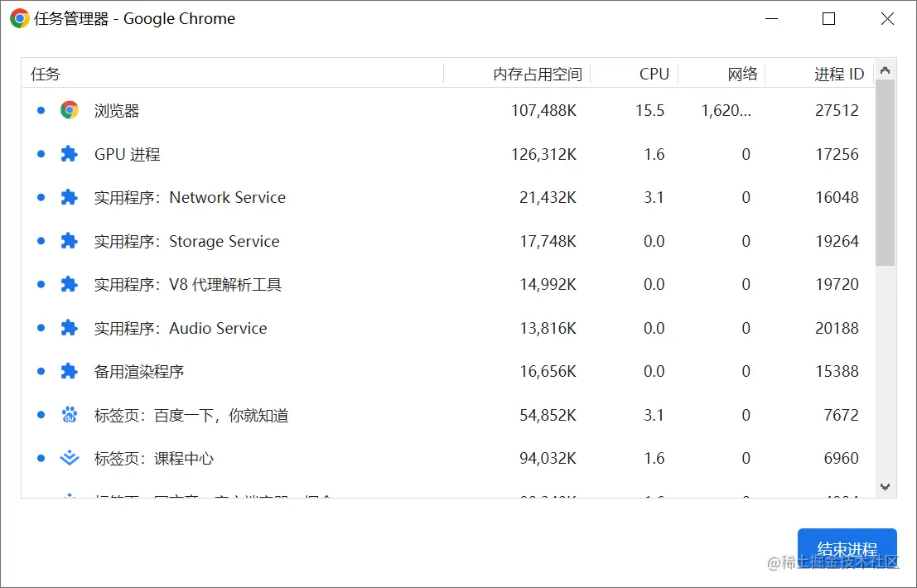Viewport: 917px width, 588px height.
Task: Sort by 内存占用空间 column header
Action: click(537, 74)
